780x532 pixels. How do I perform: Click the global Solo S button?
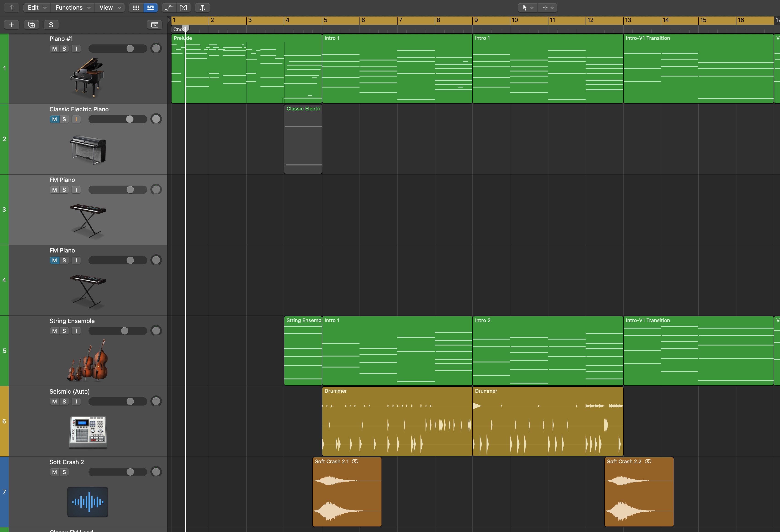click(x=51, y=25)
